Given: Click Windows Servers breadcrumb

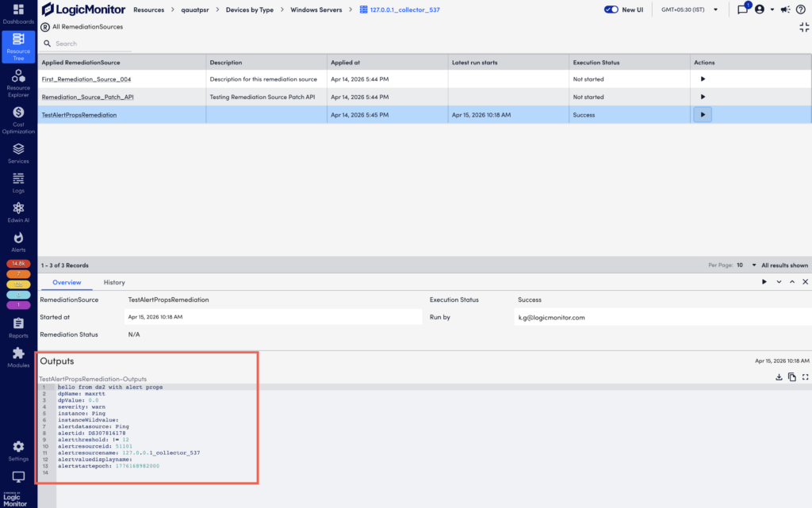Looking at the screenshot, I should click(x=316, y=10).
